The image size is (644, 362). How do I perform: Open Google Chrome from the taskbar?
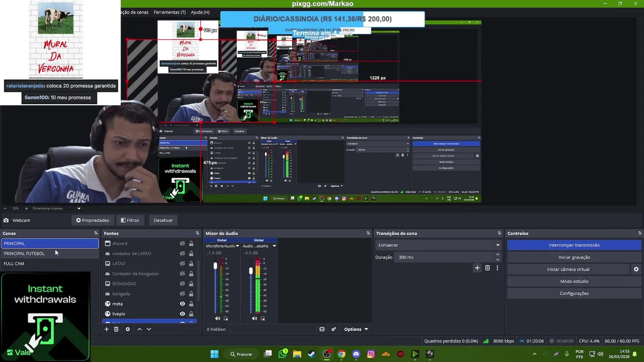point(342,354)
